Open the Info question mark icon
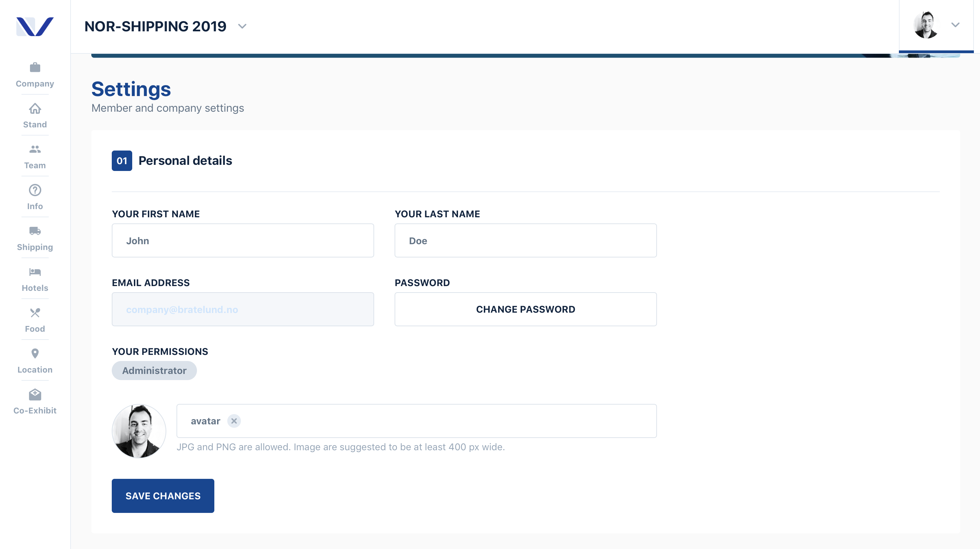980x549 pixels. coord(35,190)
